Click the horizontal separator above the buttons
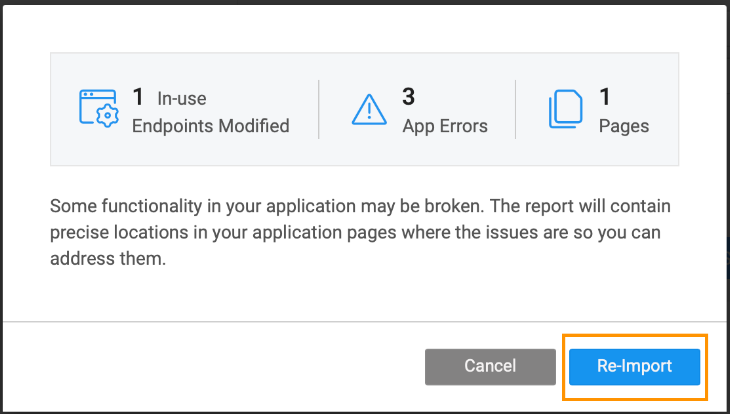 365,322
